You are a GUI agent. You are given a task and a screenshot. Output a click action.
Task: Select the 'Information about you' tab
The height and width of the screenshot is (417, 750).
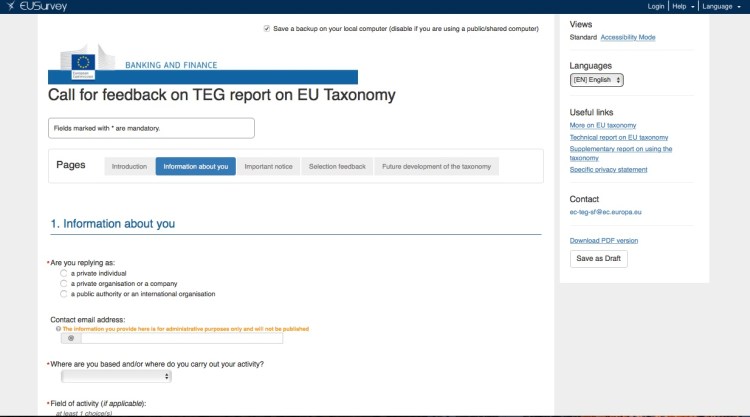[196, 166]
